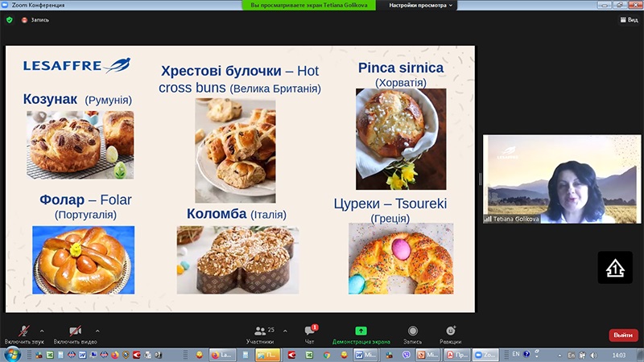
Task: Switch layout using Вид menu
Action: pos(627,19)
